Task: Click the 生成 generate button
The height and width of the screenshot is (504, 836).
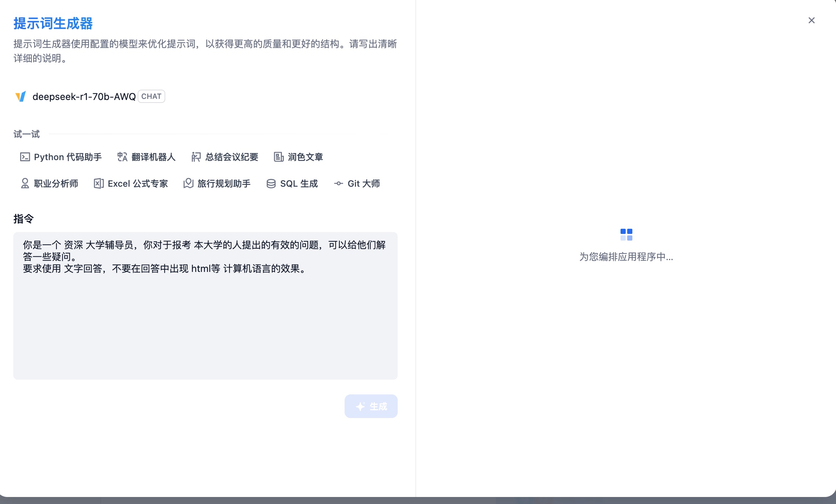Action: click(371, 406)
